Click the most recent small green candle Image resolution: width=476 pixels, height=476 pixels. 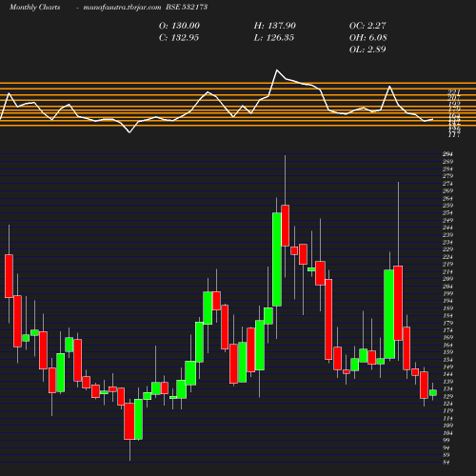433,393
